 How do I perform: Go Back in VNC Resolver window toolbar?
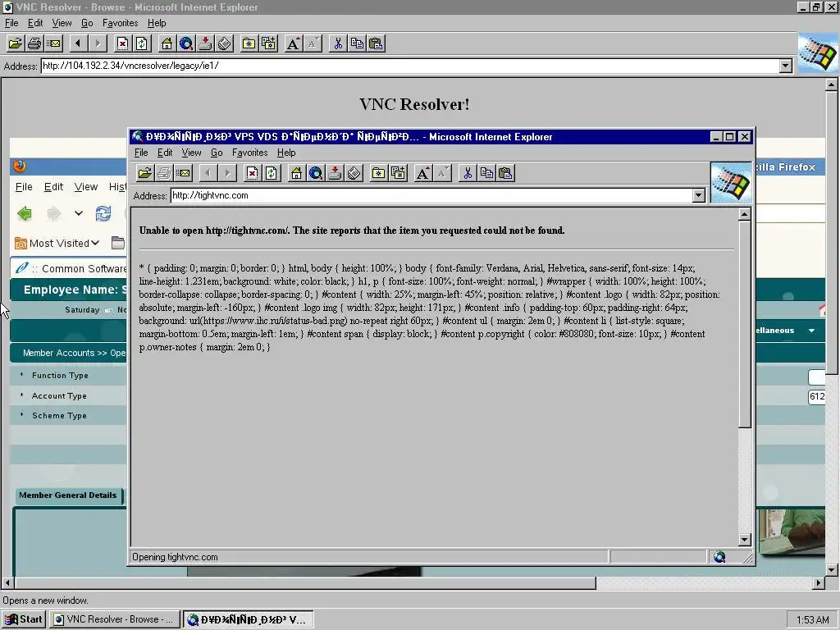[x=78, y=43]
